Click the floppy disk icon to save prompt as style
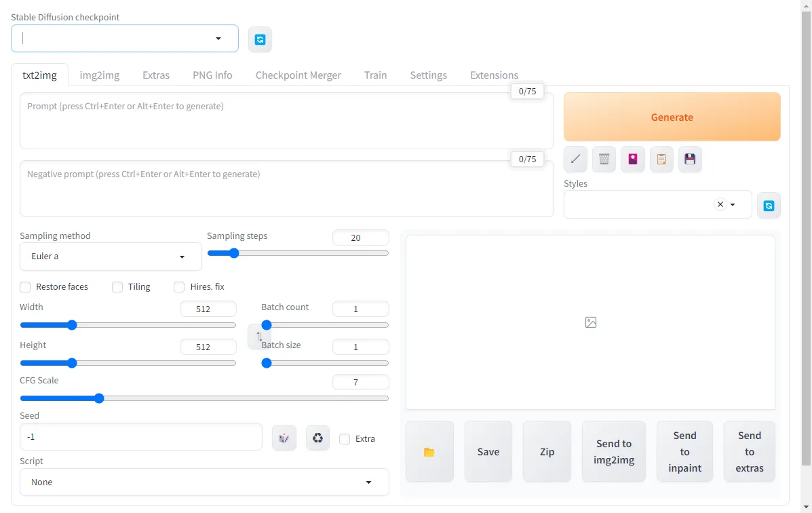812x513 pixels. (x=690, y=159)
